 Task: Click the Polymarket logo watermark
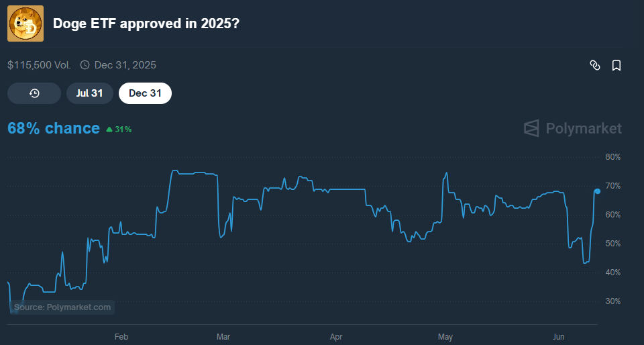572,128
